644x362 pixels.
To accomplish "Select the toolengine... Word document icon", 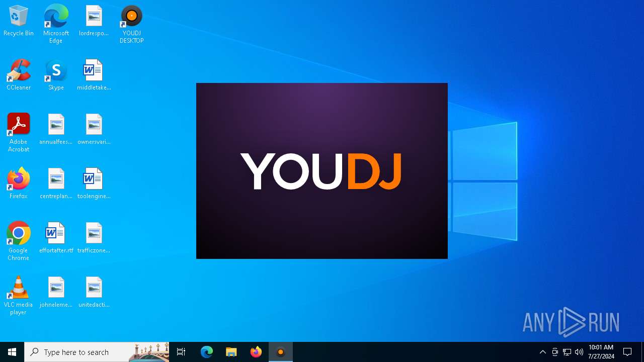I will pyautogui.click(x=94, y=184).
